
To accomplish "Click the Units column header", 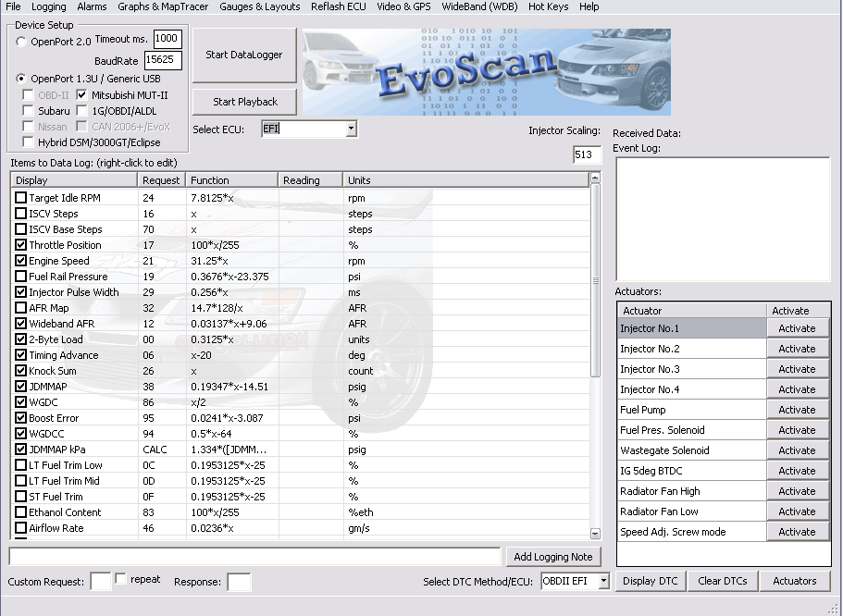I will point(465,180).
